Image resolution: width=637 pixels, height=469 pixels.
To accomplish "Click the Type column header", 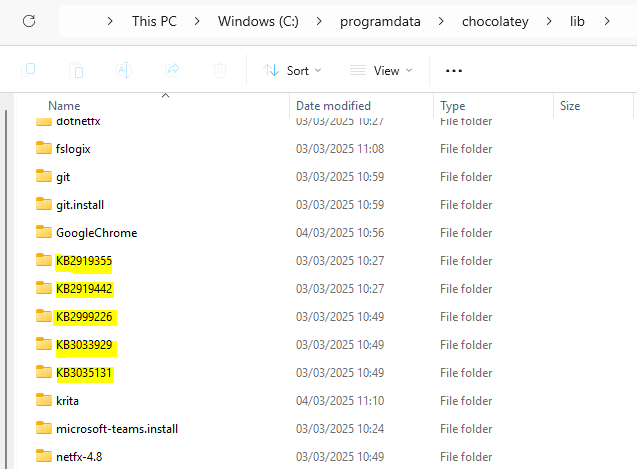I will click(453, 105).
